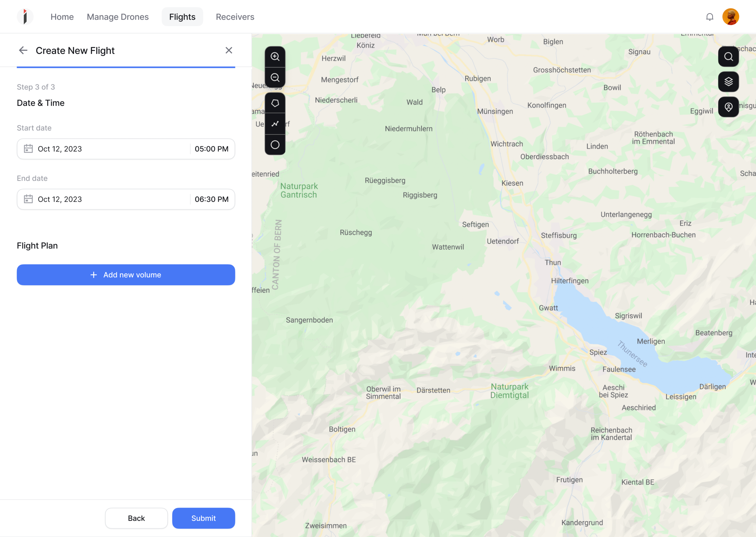Screen dimensions: 756x537
Task: Select the circle drawing tool
Action: (275, 145)
